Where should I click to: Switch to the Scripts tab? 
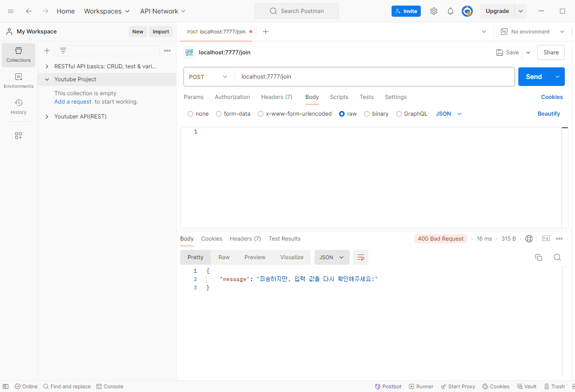[x=339, y=97]
